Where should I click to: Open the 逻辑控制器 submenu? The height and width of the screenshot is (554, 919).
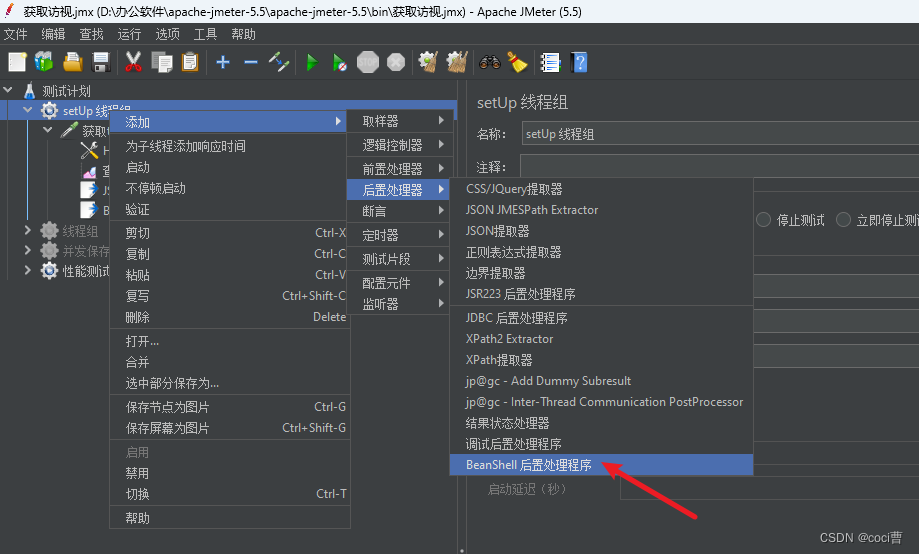coord(400,145)
